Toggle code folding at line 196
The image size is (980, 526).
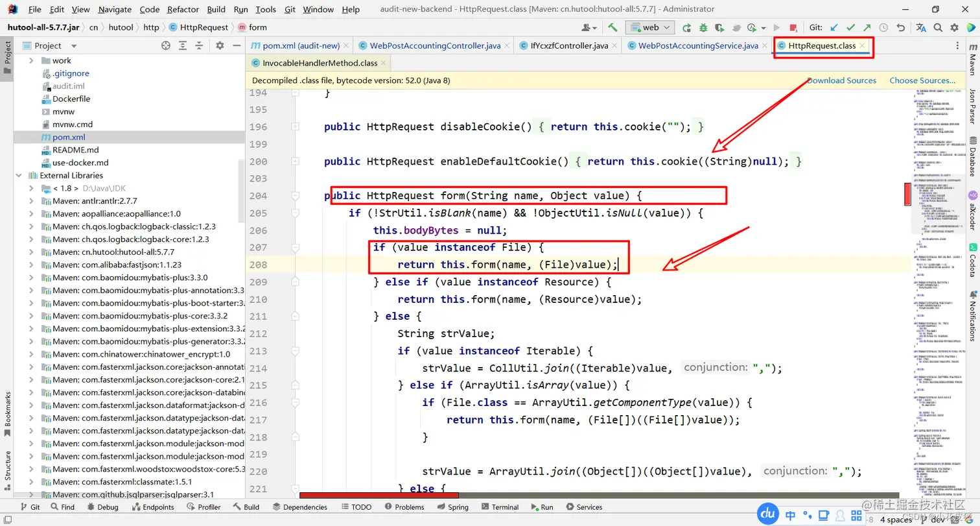tap(296, 126)
